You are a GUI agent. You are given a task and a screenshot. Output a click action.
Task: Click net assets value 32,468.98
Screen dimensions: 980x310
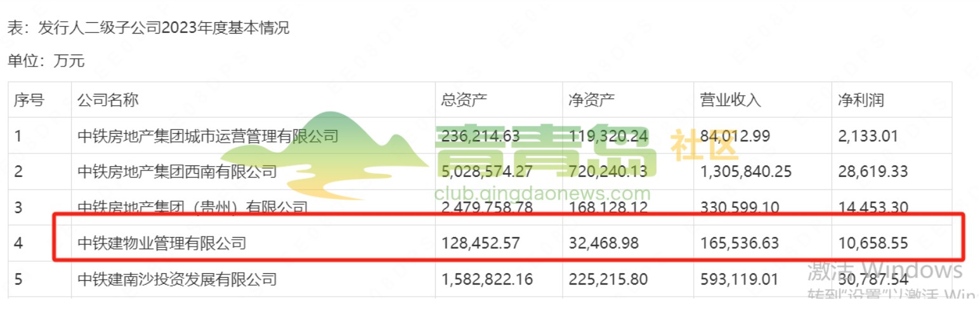(x=604, y=243)
